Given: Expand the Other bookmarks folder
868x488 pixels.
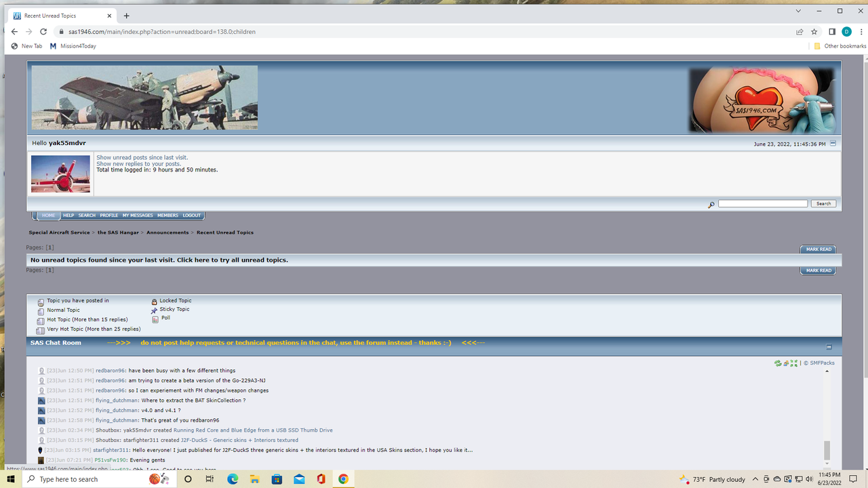Looking at the screenshot, I should click(837, 45).
